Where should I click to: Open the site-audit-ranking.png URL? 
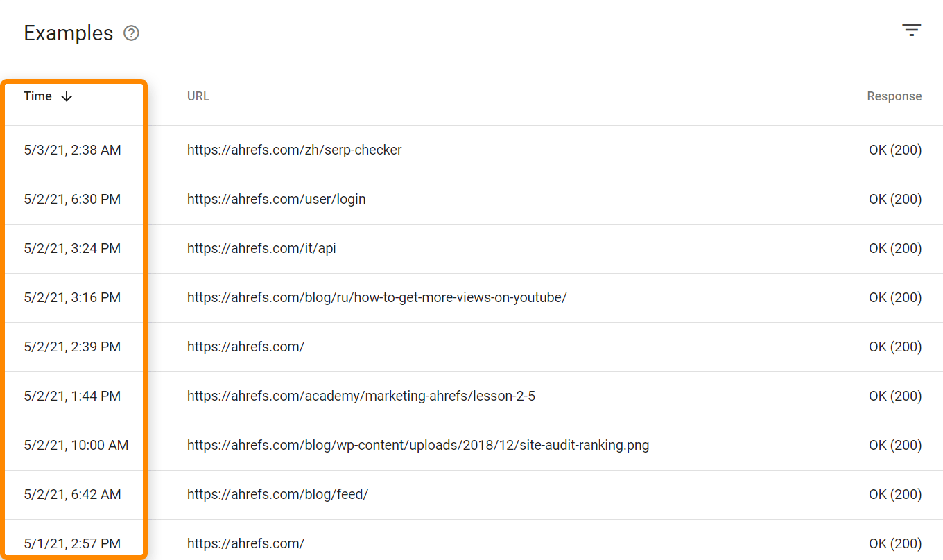(x=417, y=445)
